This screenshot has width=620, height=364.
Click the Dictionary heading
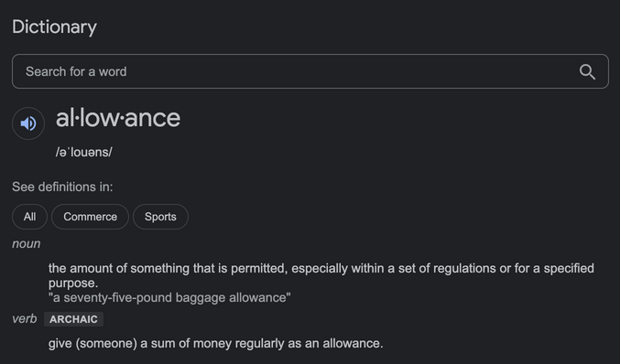pyautogui.click(x=54, y=27)
